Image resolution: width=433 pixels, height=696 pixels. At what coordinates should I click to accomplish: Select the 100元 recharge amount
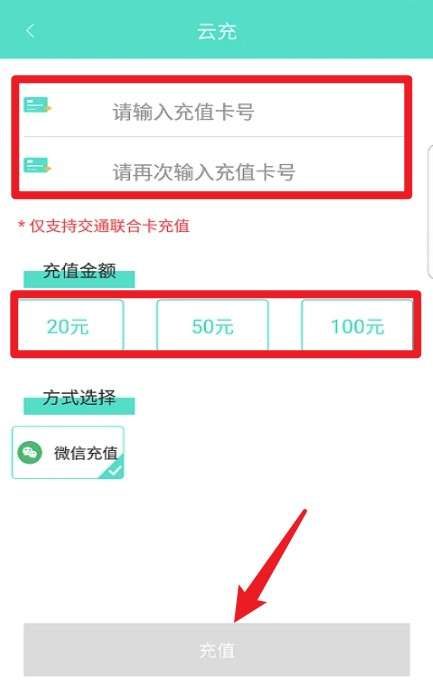[357, 326]
